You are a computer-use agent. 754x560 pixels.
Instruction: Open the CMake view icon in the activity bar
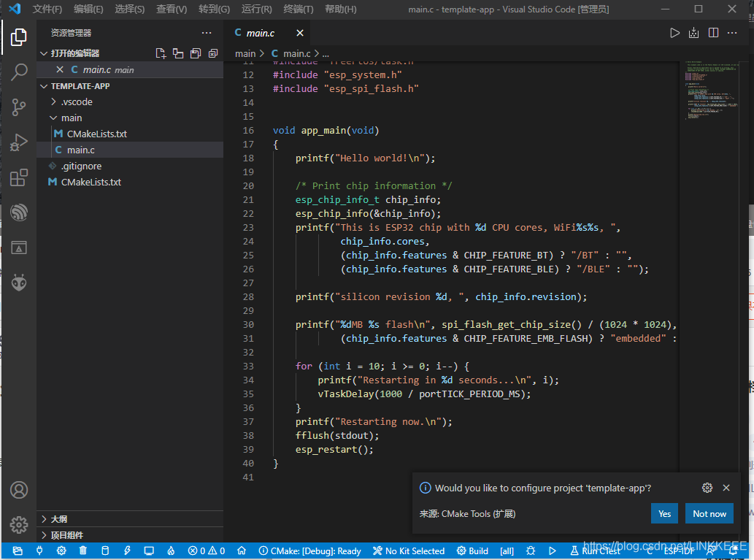point(19,248)
